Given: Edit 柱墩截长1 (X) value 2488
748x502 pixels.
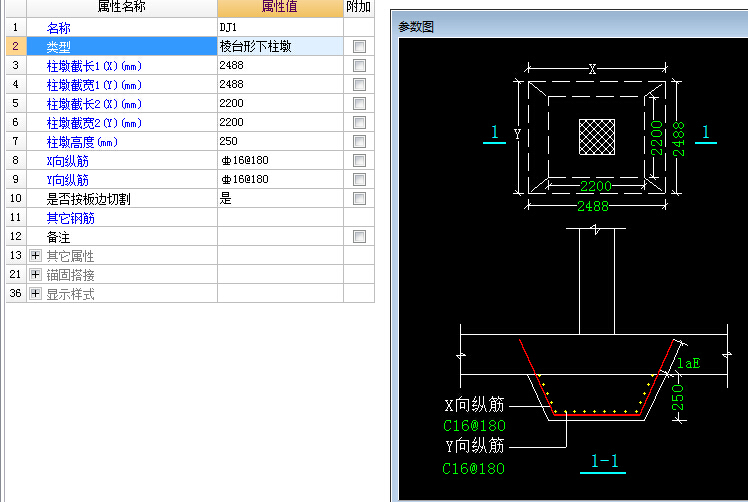Looking at the screenshot, I should tap(280, 65).
